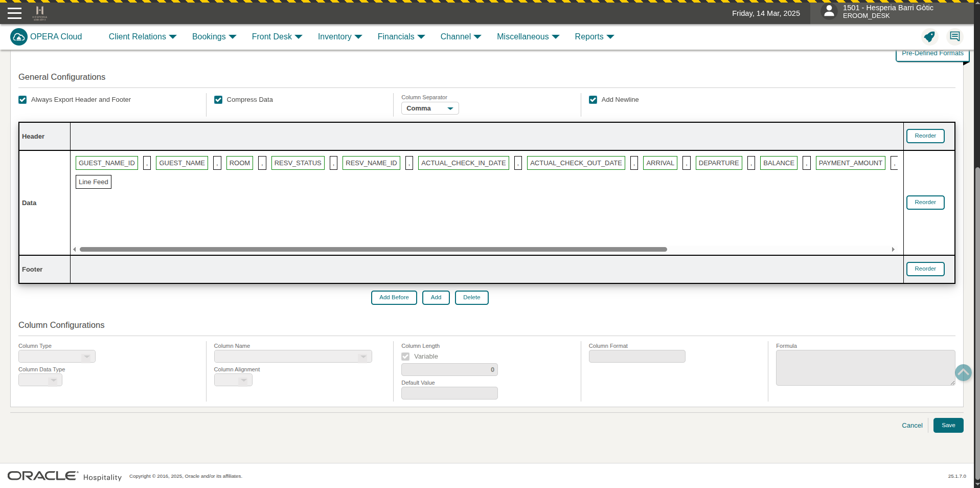Select the GUEST_NAME column field
Viewport: 980px width, 488px height.
coord(182,163)
